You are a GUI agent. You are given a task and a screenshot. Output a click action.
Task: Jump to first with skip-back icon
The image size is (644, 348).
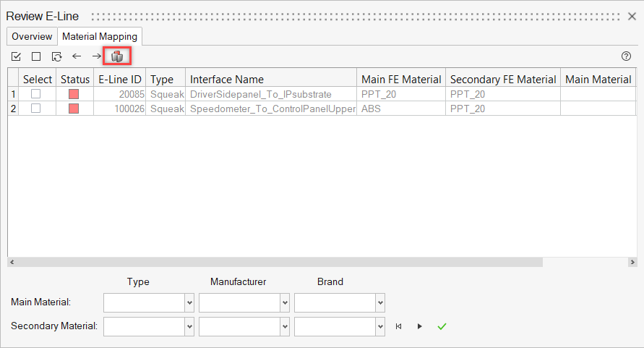click(398, 326)
